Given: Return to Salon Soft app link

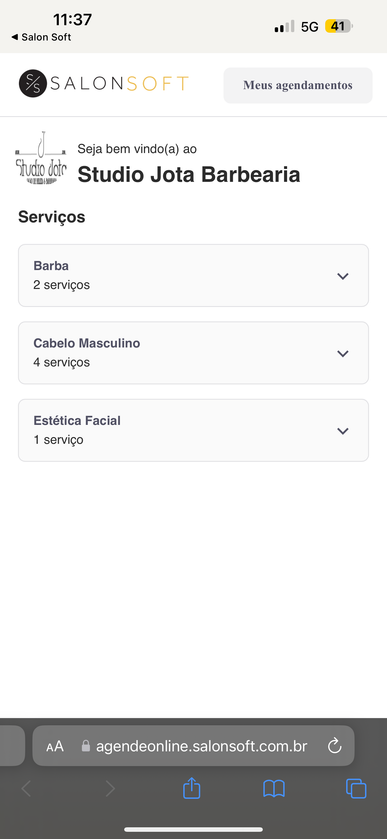Looking at the screenshot, I should tap(41, 37).
